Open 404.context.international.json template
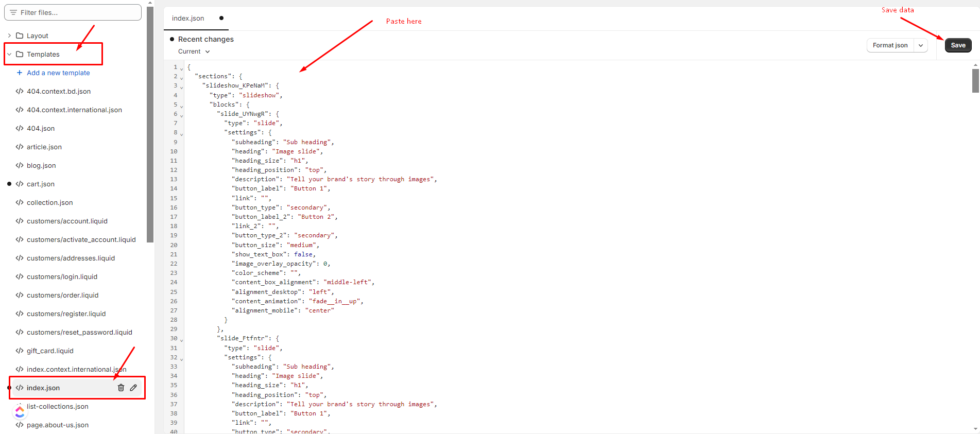 pos(74,110)
